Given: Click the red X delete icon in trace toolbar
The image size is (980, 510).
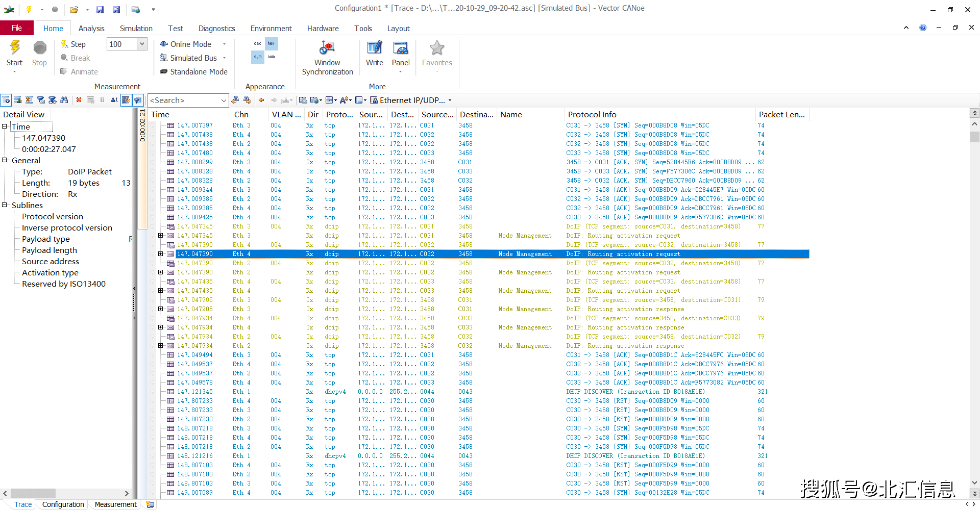Looking at the screenshot, I should [x=79, y=100].
